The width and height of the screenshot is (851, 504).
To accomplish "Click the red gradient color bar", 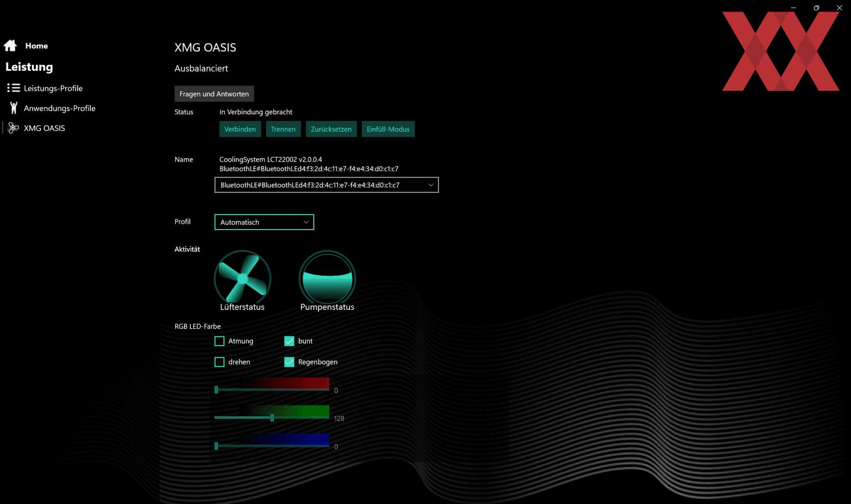I will tap(285, 383).
